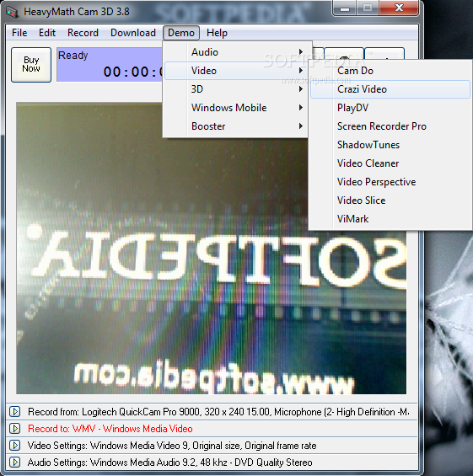Select Cam Do from Video submenu
The image size is (473, 476).
click(x=390, y=71)
